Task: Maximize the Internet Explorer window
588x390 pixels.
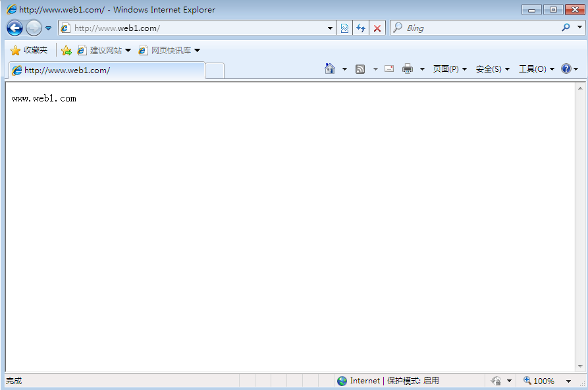Action: [x=553, y=9]
